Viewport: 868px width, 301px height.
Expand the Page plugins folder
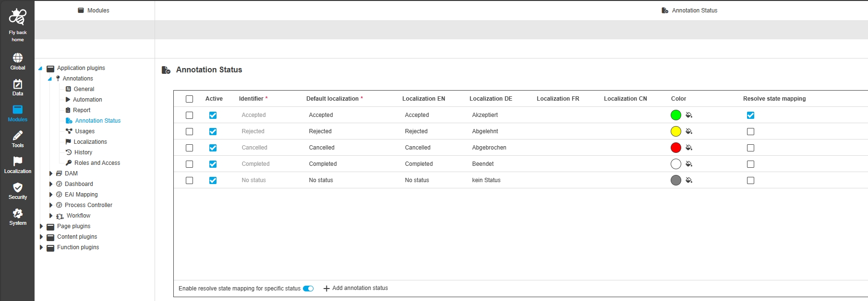pos(41,226)
